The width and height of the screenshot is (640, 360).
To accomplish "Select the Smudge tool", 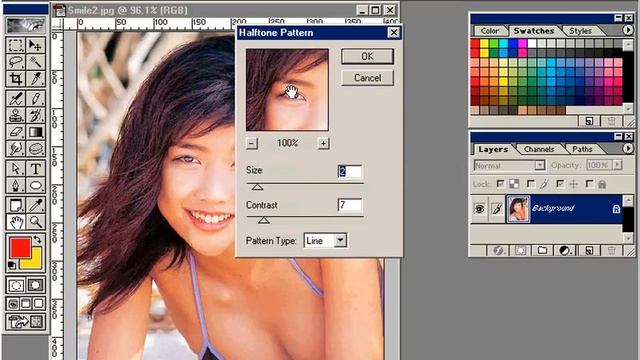I will [x=16, y=149].
